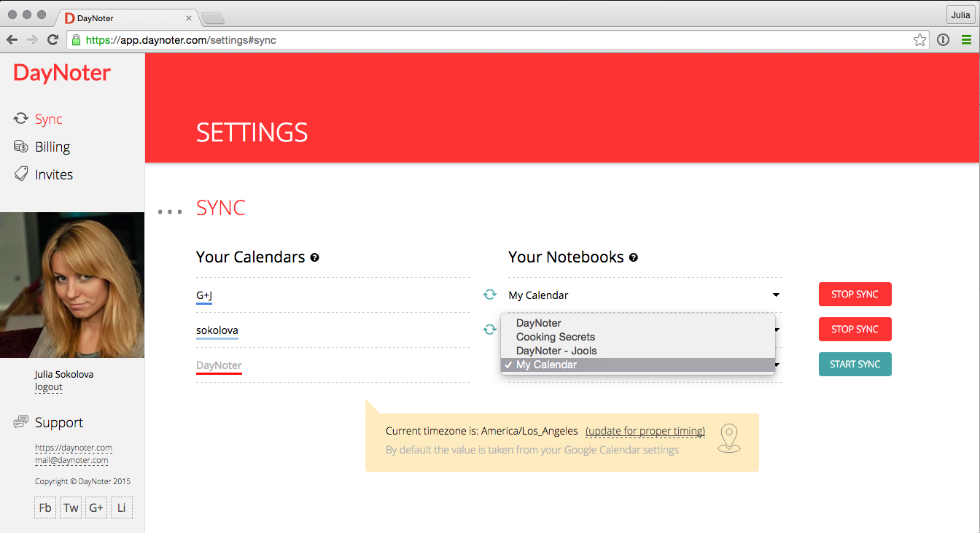
Task: Bookmark the page with the star icon
Action: [x=919, y=40]
